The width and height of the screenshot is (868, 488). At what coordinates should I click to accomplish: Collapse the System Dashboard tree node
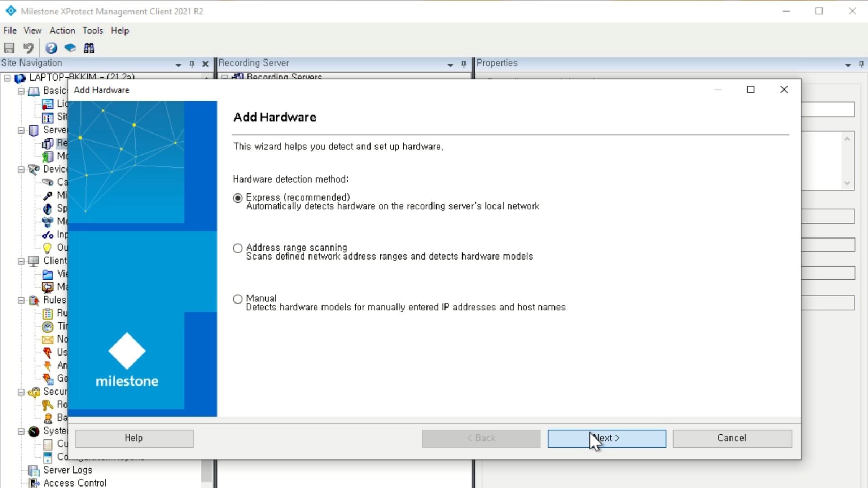click(x=21, y=432)
